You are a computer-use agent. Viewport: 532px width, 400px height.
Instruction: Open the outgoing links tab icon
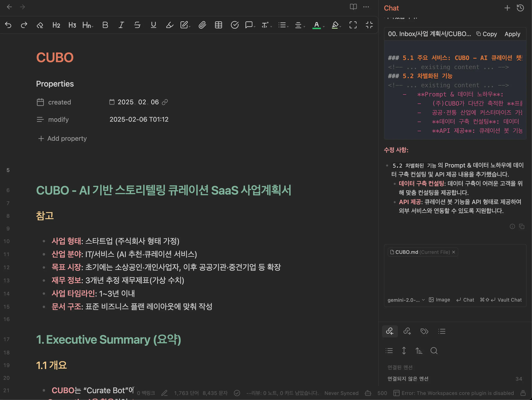click(x=407, y=331)
